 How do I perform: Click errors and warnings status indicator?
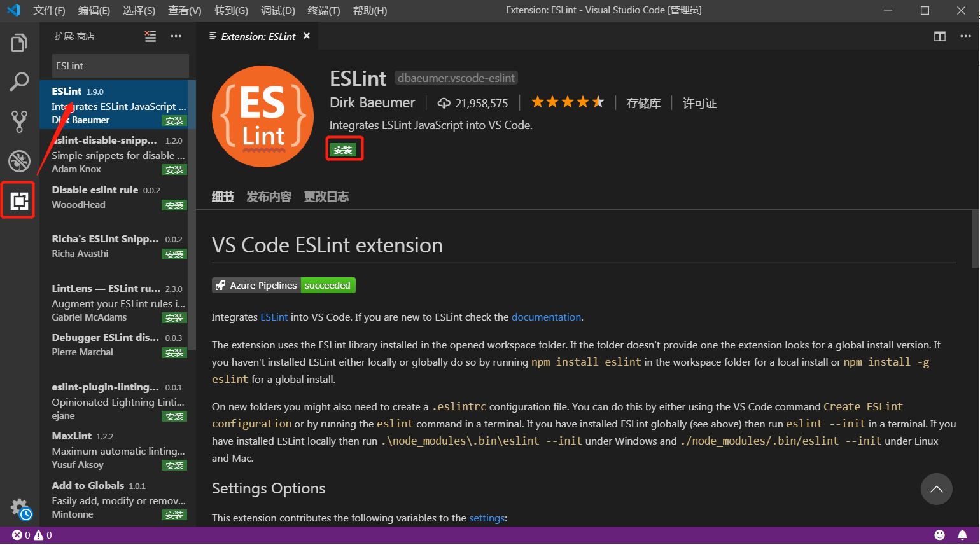point(32,535)
